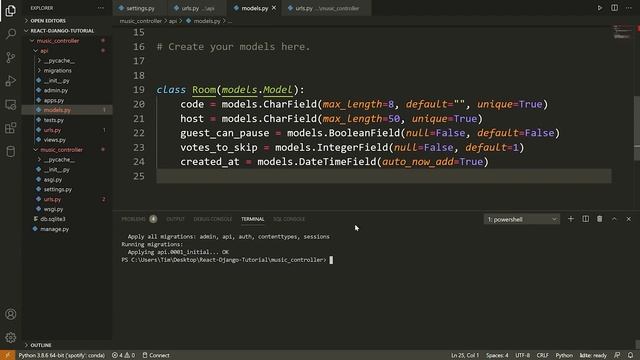Screen dimensions: 640x360
Task: Open views.py in the explorer
Action: (x=54, y=140)
